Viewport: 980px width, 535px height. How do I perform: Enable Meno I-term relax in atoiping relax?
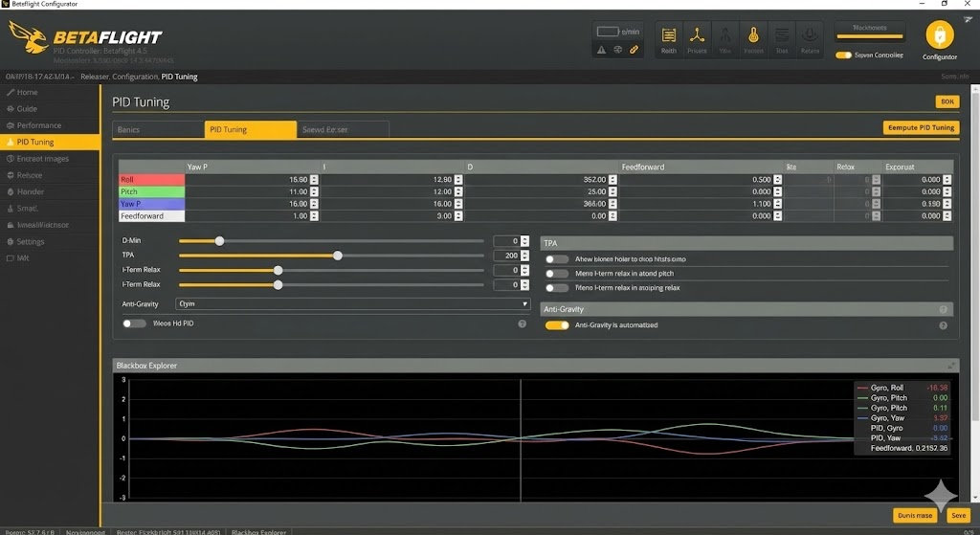557,287
